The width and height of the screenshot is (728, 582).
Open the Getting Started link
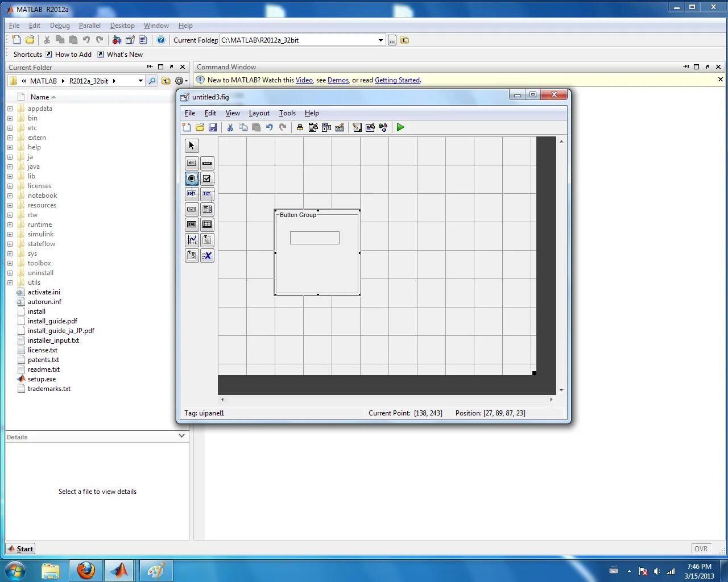397,80
